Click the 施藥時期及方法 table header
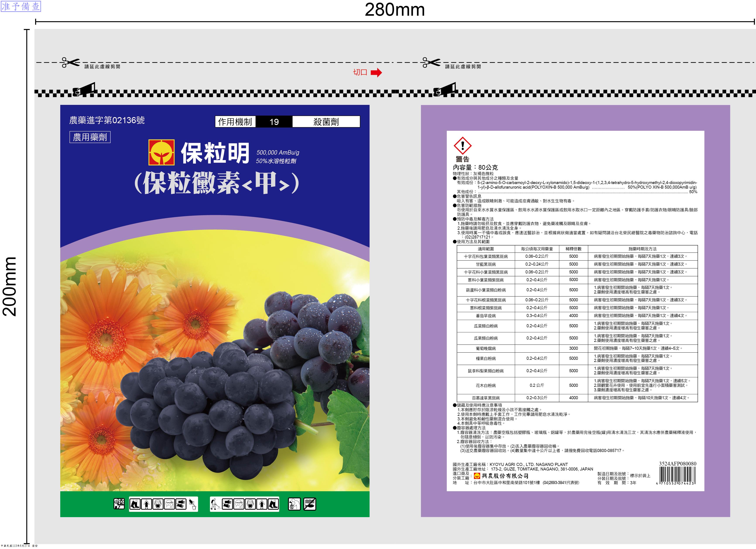Screen dimensions: 756x549 642,249
